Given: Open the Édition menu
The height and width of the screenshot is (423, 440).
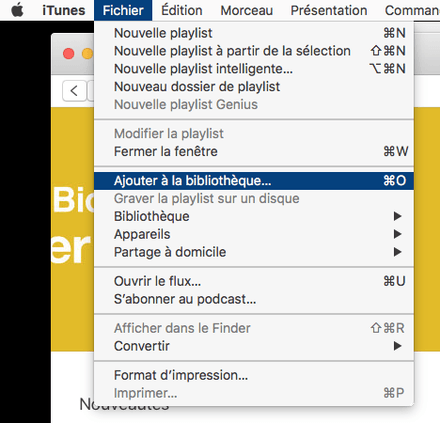Looking at the screenshot, I should (x=182, y=10).
